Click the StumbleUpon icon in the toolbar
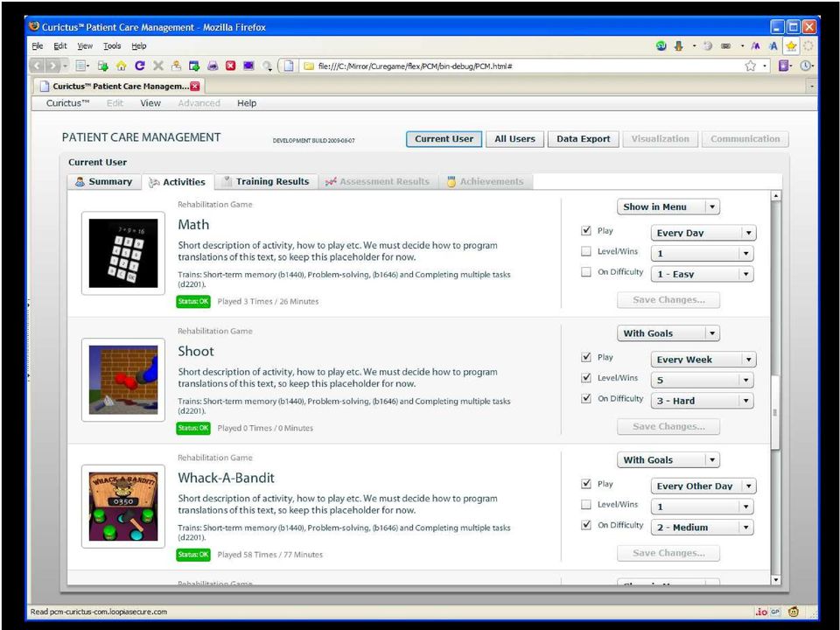Viewport: 840px width, 630px height. (x=661, y=46)
